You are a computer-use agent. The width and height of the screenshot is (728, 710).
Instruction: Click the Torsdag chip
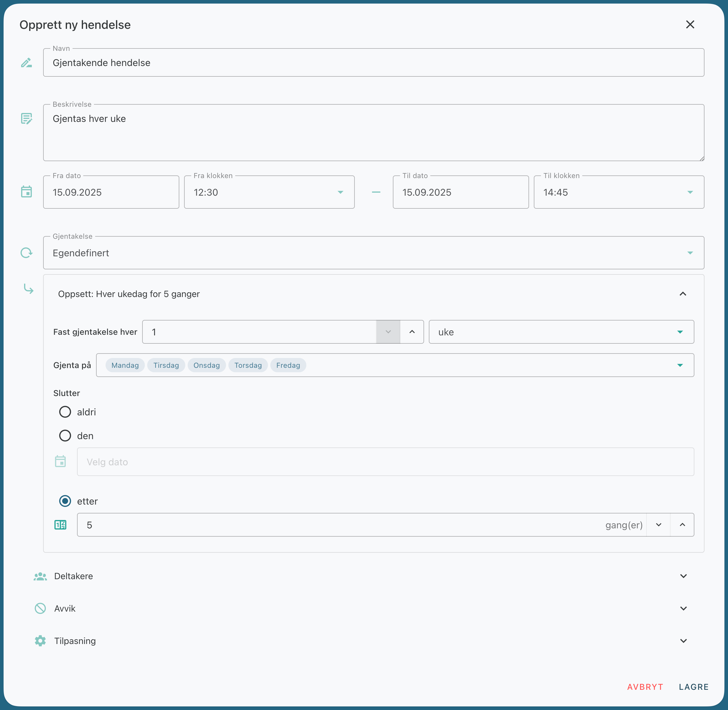click(x=248, y=365)
